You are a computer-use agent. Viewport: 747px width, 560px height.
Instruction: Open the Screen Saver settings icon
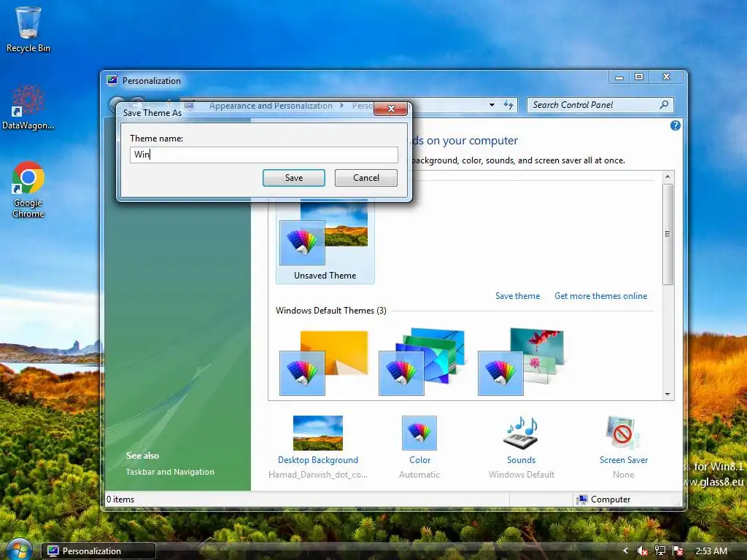pos(623,432)
